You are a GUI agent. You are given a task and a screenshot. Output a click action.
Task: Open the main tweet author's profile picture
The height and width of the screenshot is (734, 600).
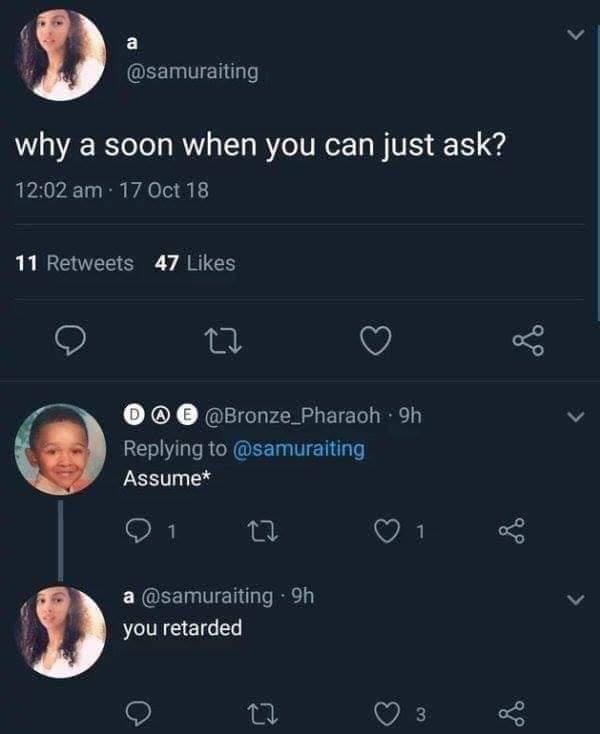point(62,55)
